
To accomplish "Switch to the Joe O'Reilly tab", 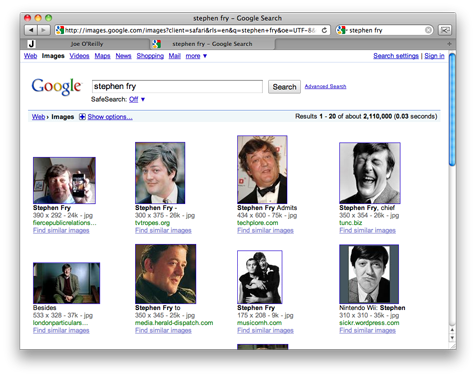I will (x=87, y=44).
